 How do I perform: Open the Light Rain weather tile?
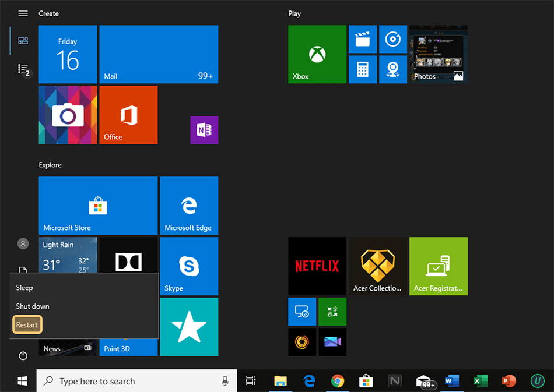(68, 255)
